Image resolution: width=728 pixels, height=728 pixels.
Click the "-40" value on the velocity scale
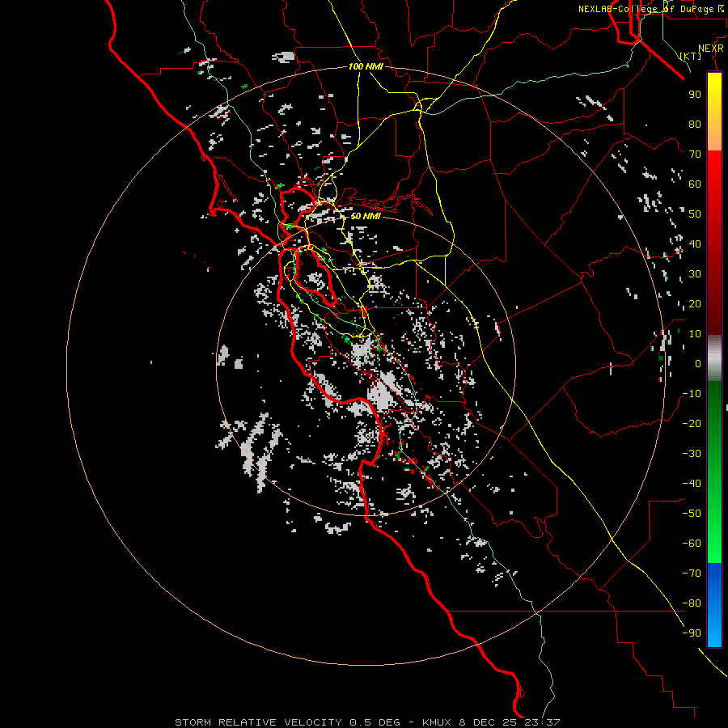tap(692, 484)
